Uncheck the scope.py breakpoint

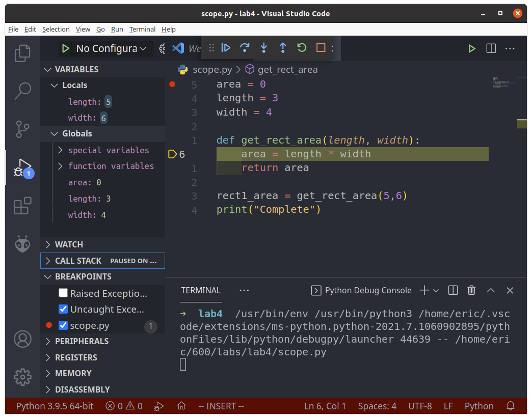pyautogui.click(x=63, y=325)
